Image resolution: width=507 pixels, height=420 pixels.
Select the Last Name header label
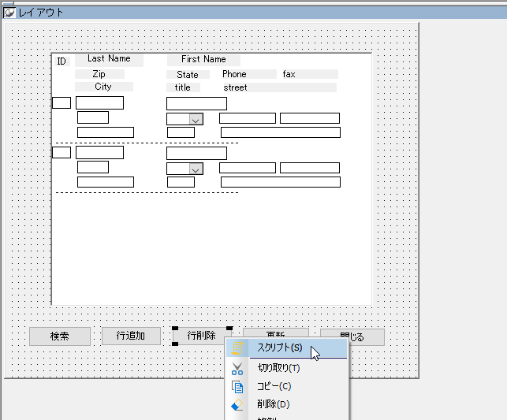pos(109,59)
